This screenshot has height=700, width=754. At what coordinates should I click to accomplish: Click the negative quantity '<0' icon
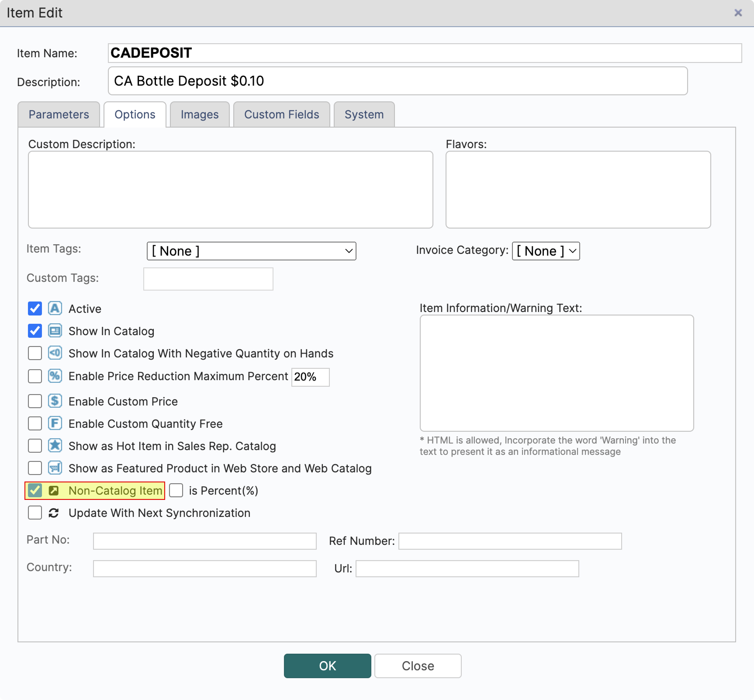click(x=55, y=353)
